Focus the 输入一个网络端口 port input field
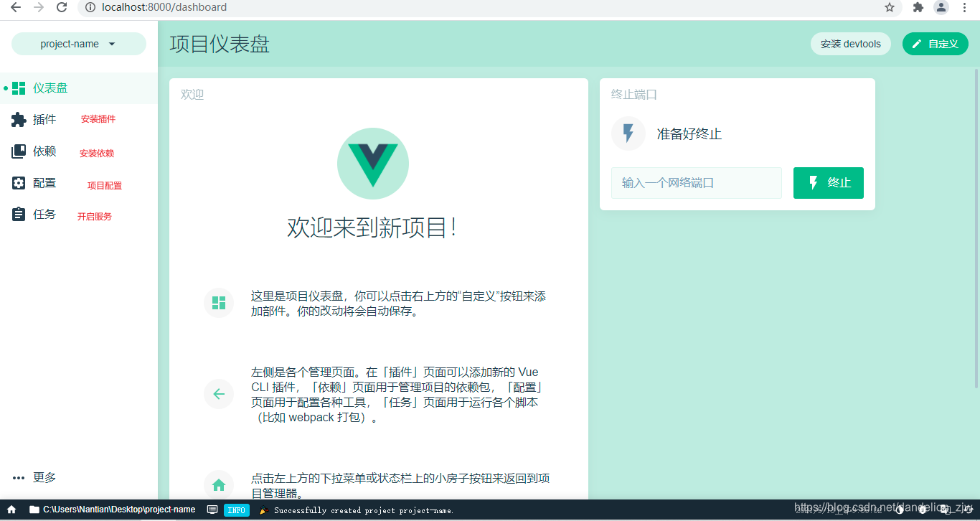This screenshot has width=980, height=521. 697,183
